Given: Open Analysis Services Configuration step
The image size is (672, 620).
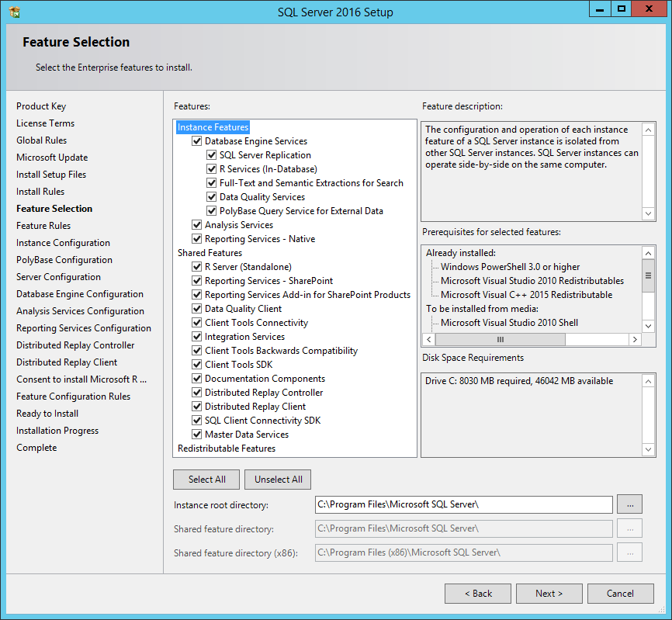Looking at the screenshot, I should tap(80, 311).
